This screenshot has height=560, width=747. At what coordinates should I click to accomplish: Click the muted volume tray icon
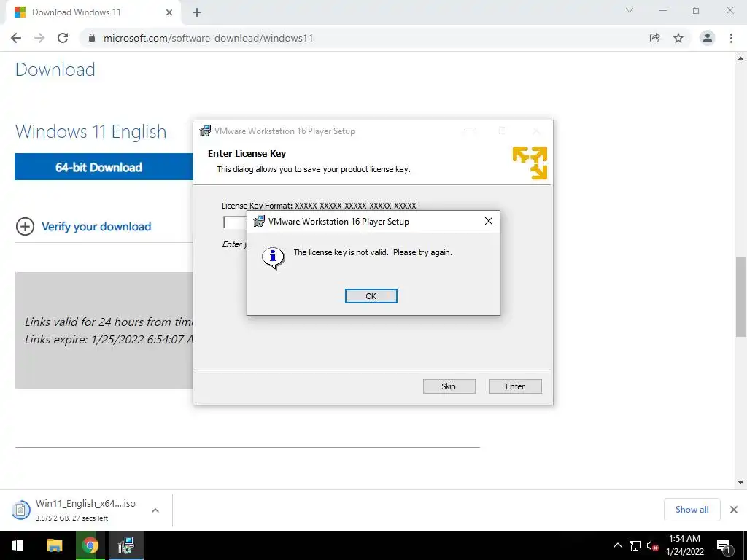pyautogui.click(x=652, y=545)
